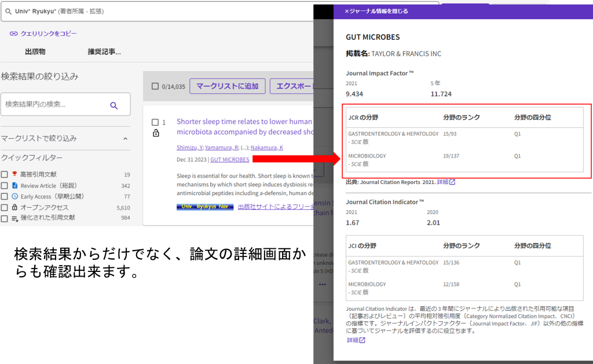Click the Univ. Ryukyus Navi button
Image resolution: width=593 pixels, height=364 pixels.
click(x=205, y=207)
